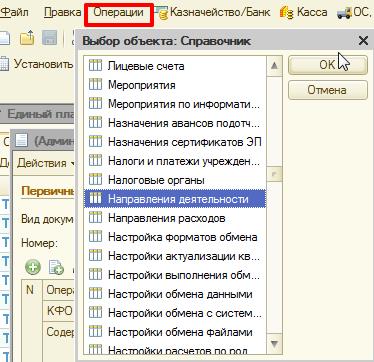Click the open folder toolbar icon
The image size is (374, 362).
[27, 38]
